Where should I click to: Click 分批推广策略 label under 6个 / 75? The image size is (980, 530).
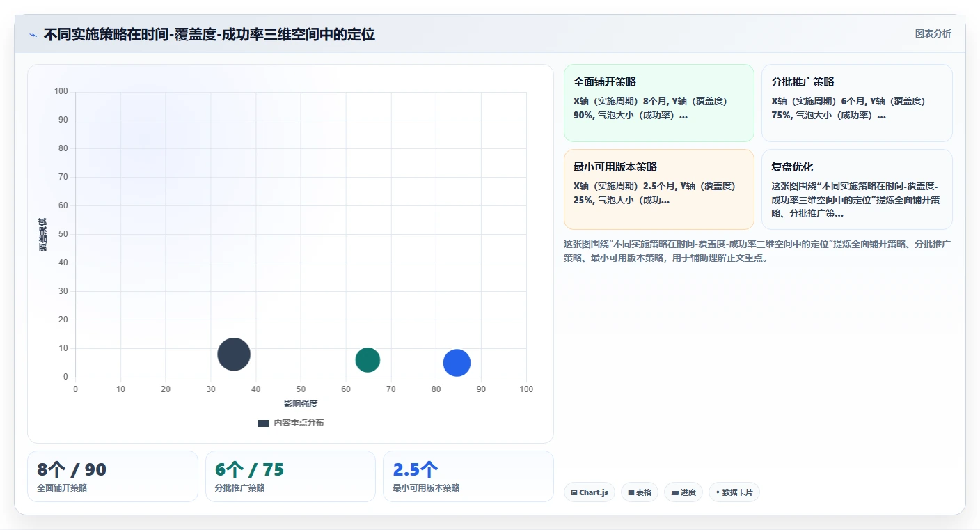(240, 488)
